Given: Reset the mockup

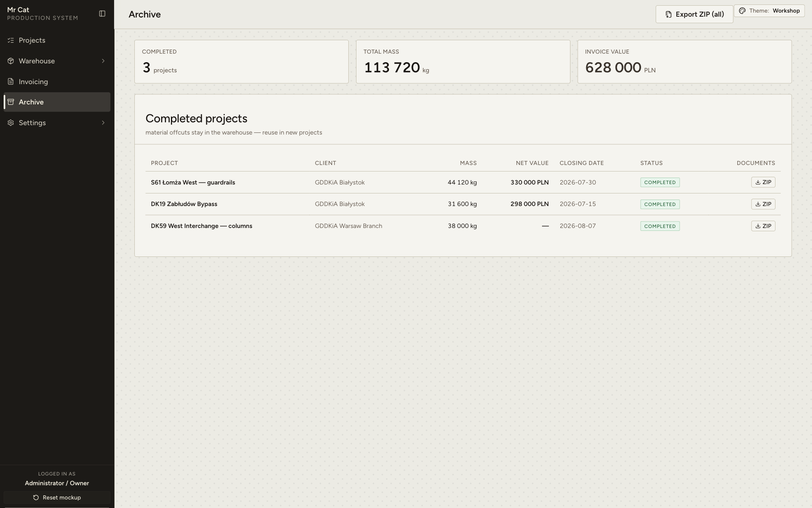Looking at the screenshot, I should [57, 497].
